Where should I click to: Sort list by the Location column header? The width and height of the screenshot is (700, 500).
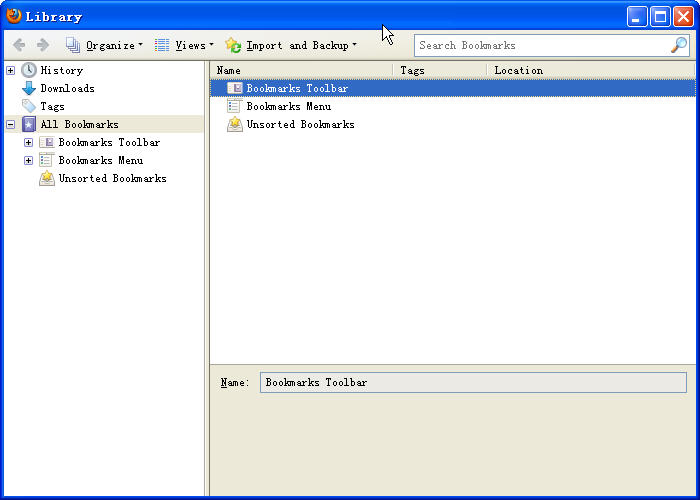590,70
